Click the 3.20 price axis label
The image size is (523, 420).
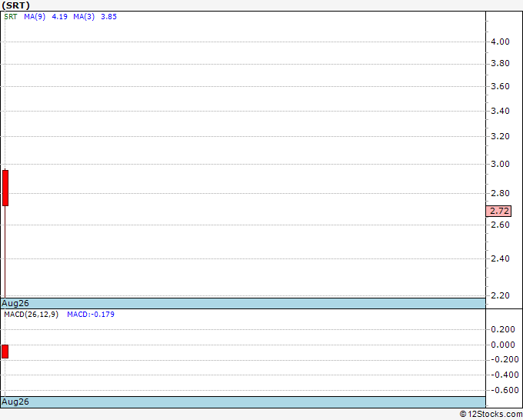500,136
